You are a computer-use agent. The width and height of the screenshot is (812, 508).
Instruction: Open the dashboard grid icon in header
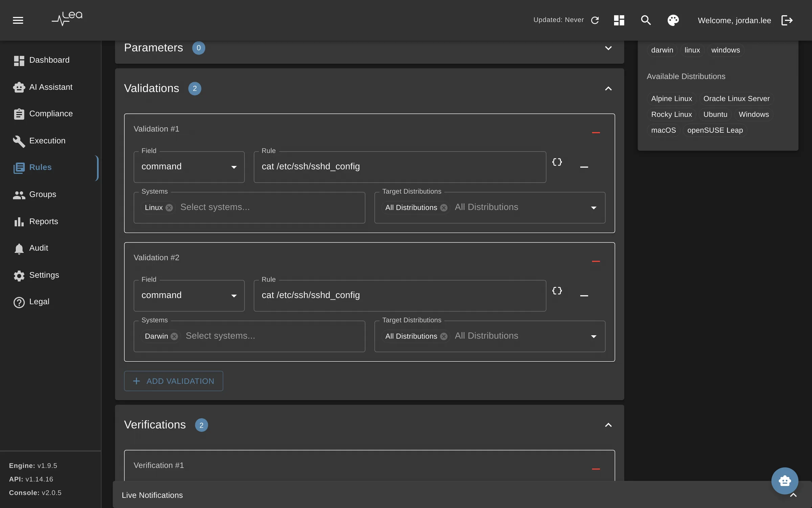[619, 20]
